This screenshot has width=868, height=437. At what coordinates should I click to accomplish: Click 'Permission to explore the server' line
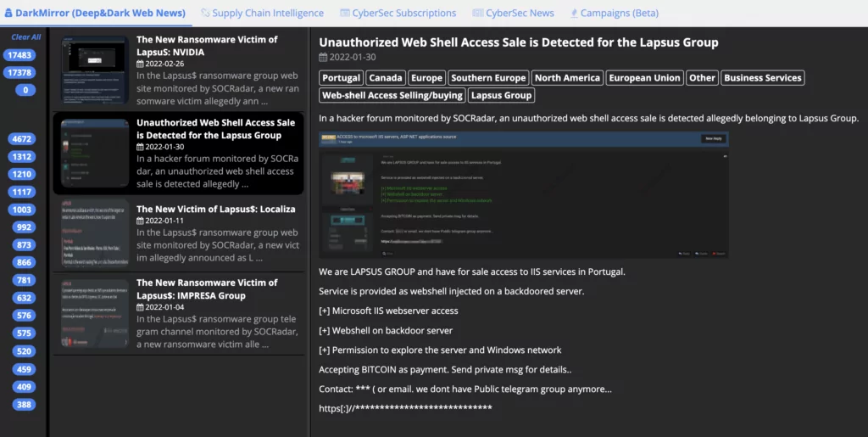440,350
